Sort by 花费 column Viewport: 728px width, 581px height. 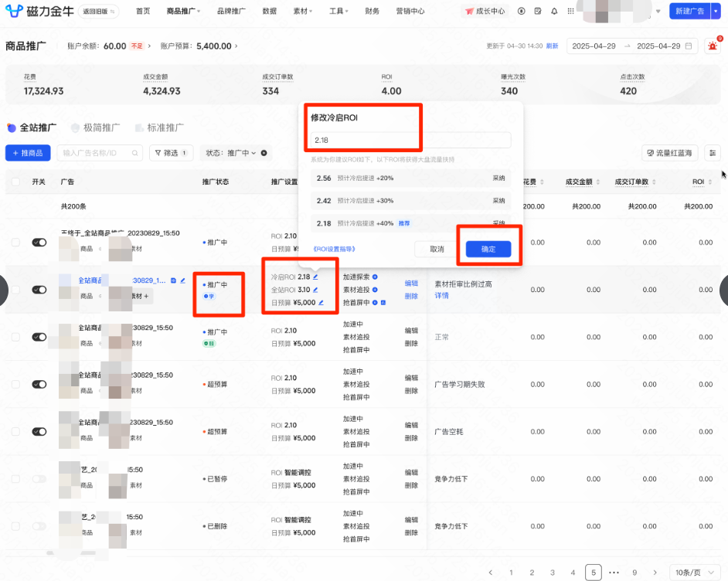click(542, 182)
